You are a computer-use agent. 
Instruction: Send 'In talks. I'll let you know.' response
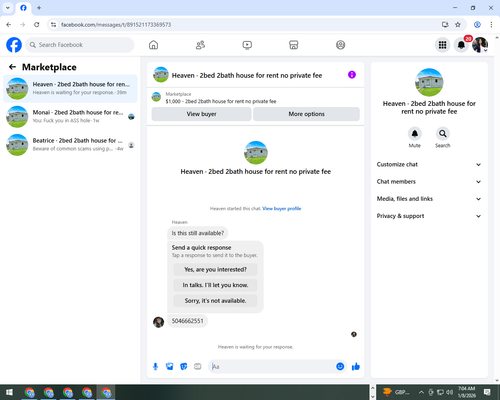coord(215,285)
